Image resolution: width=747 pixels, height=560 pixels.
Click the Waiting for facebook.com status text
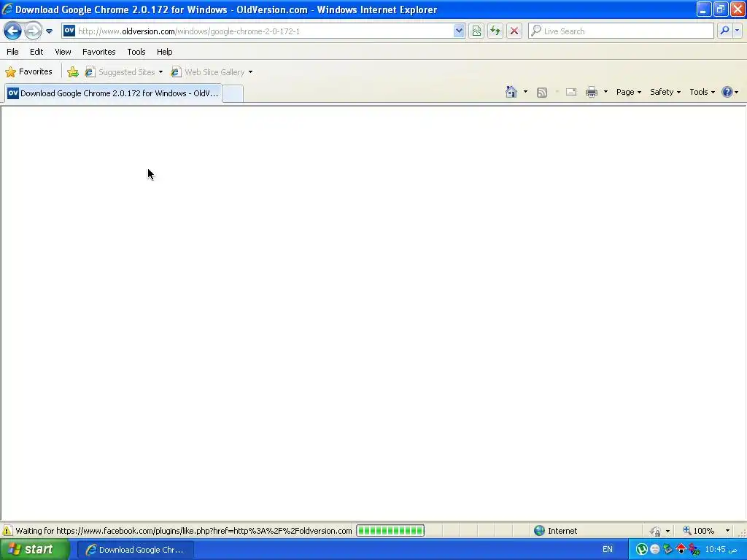(183, 531)
